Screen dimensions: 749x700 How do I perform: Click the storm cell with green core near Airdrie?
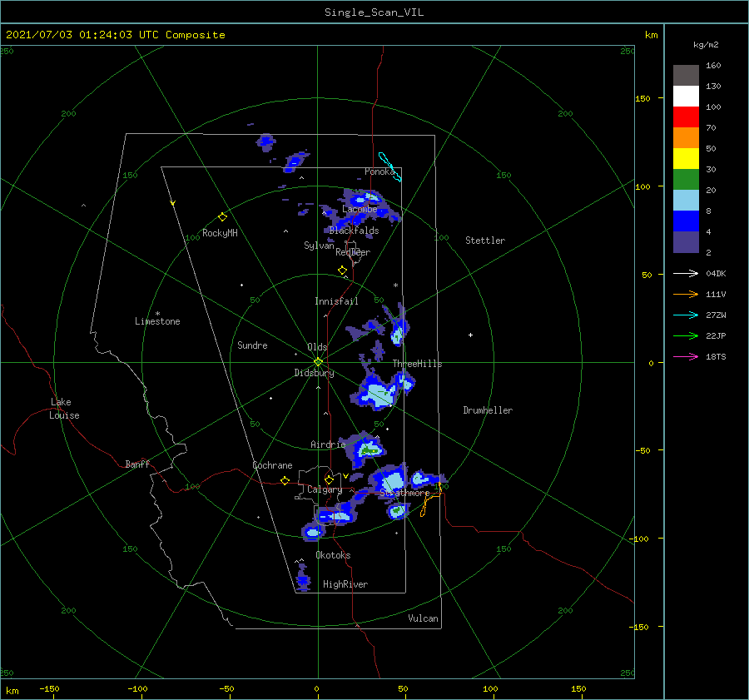367,449
